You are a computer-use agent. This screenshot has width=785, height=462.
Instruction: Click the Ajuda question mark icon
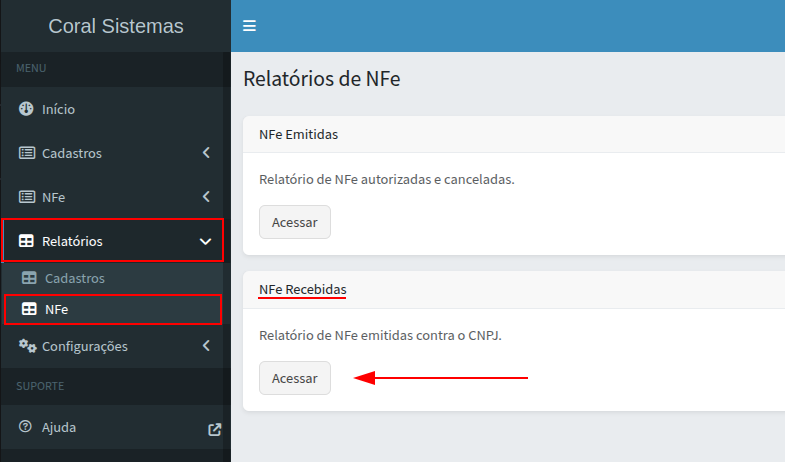click(26, 427)
